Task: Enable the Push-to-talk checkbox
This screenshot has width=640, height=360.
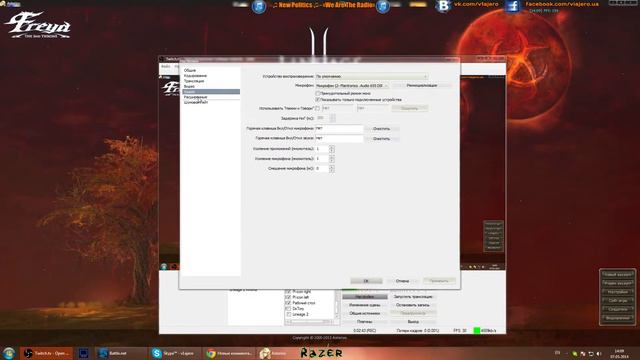Action: click(x=318, y=108)
